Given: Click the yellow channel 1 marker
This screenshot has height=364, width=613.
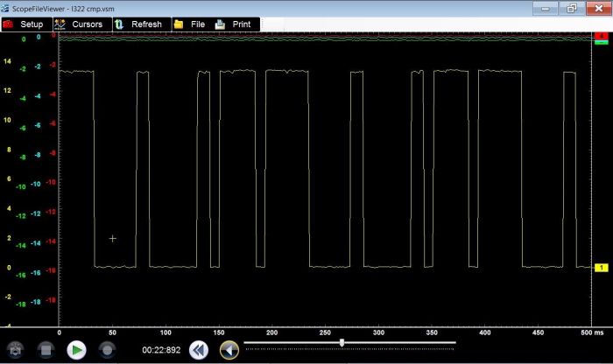Looking at the screenshot, I should (x=602, y=268).
